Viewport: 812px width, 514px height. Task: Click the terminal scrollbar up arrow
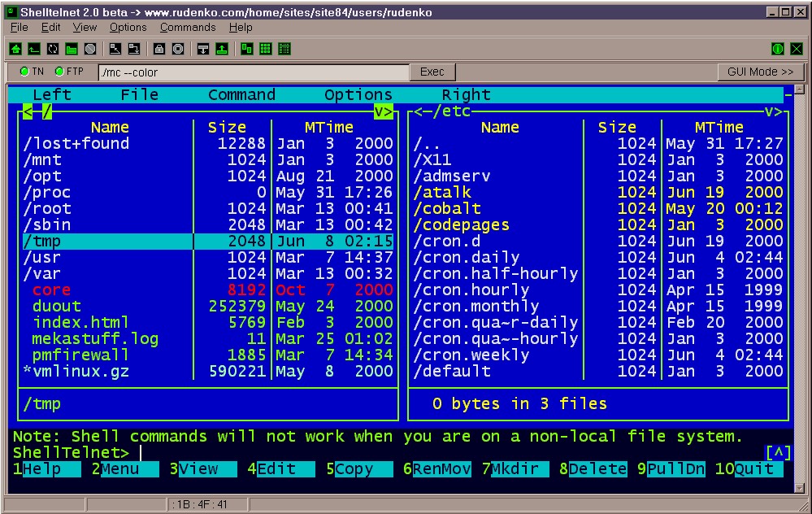799,89
